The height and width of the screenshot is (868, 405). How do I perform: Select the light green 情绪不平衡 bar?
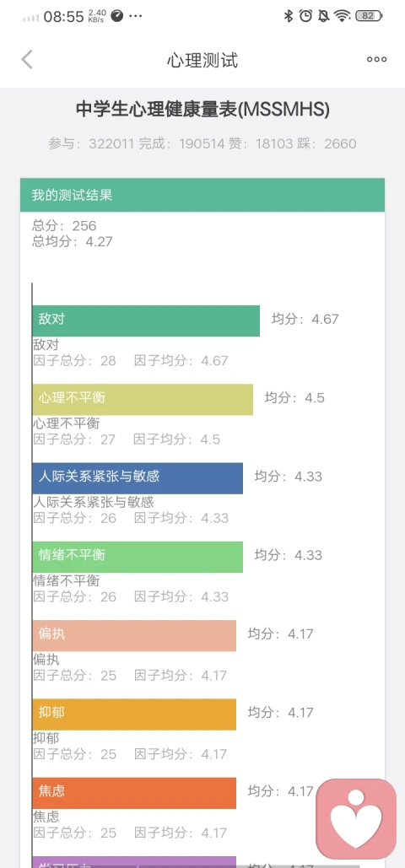138,557
